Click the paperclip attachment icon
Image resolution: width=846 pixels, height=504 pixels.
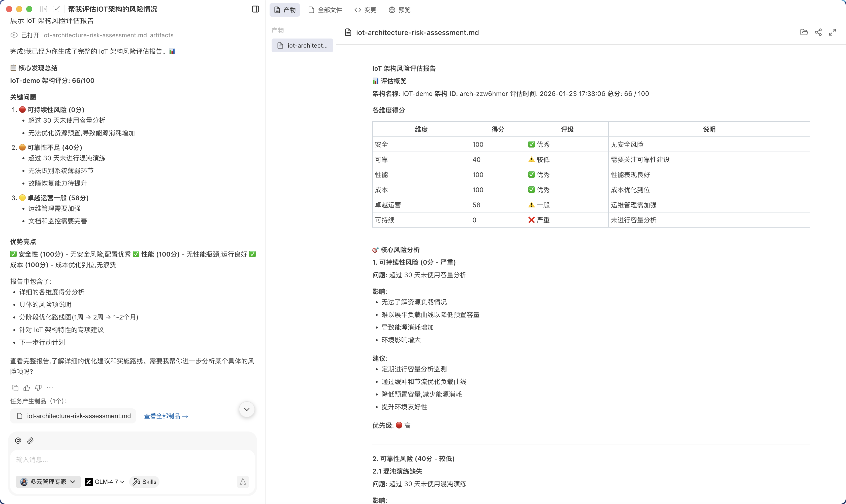click(30, 441)
